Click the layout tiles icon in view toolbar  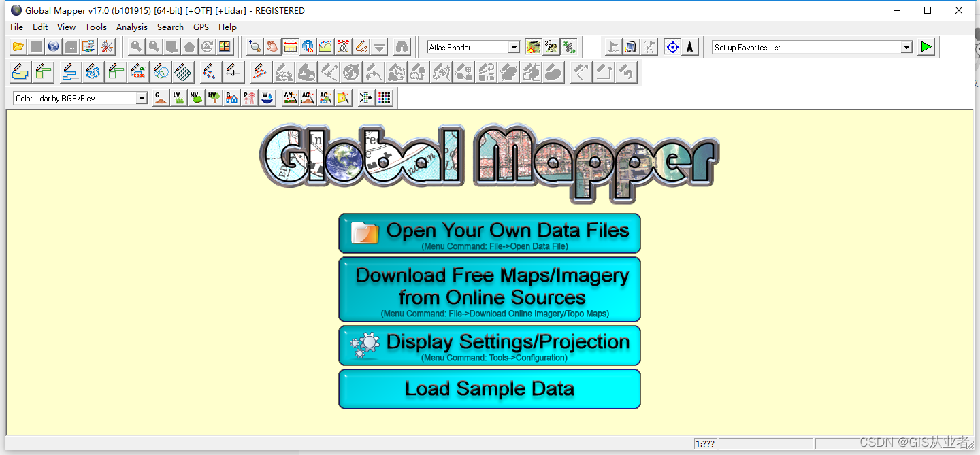point(225,47)
